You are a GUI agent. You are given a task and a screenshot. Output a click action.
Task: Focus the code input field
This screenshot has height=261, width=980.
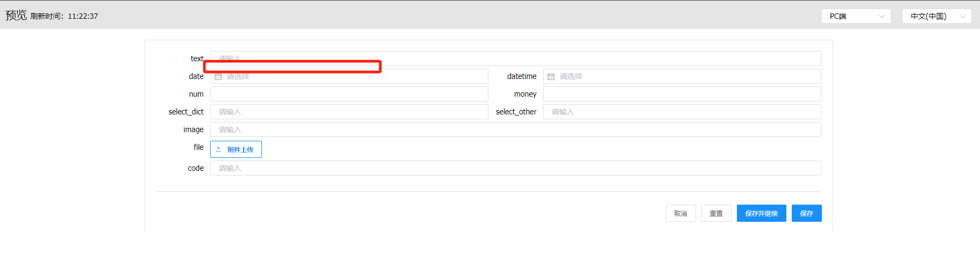(515, 168)
